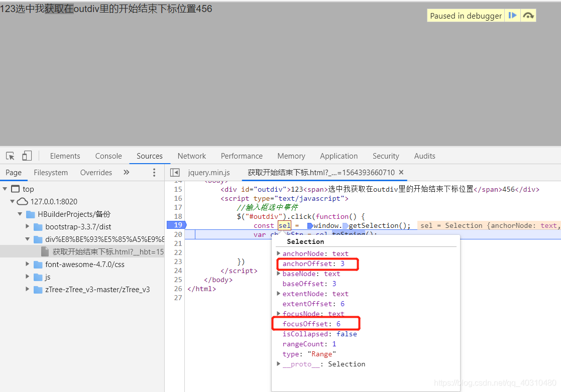561x392 pixels.
Task: Set breakpoint on line 18 gutter
Action: tap(178, 216)
